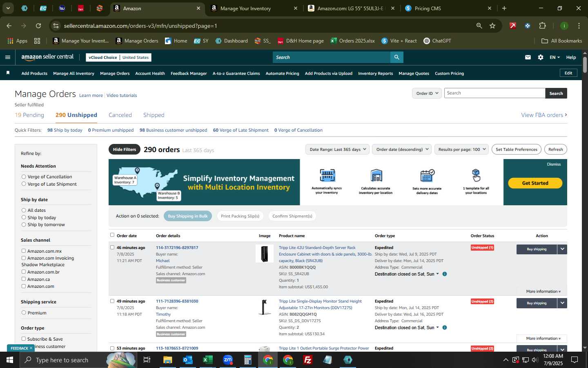Viewport: 588px width, 368px height.
Task: Check the Subscribe & Save order type box
Action: point(24,339)
